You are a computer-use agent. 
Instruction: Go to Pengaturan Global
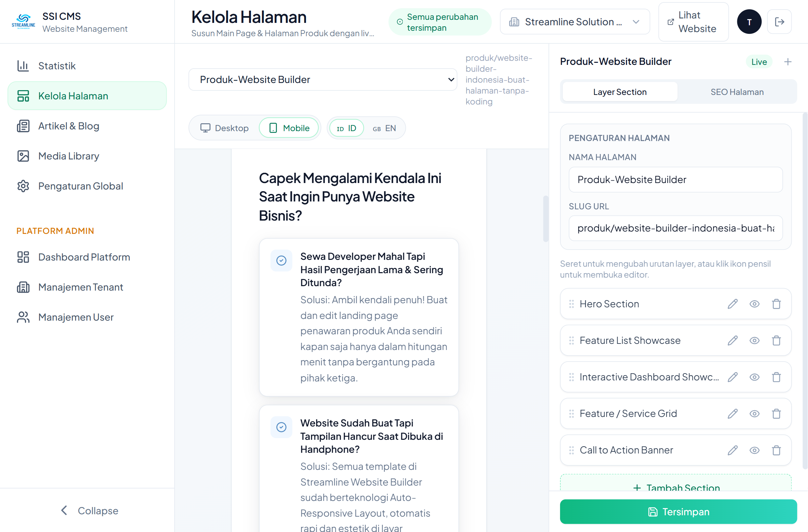[87, 186]
